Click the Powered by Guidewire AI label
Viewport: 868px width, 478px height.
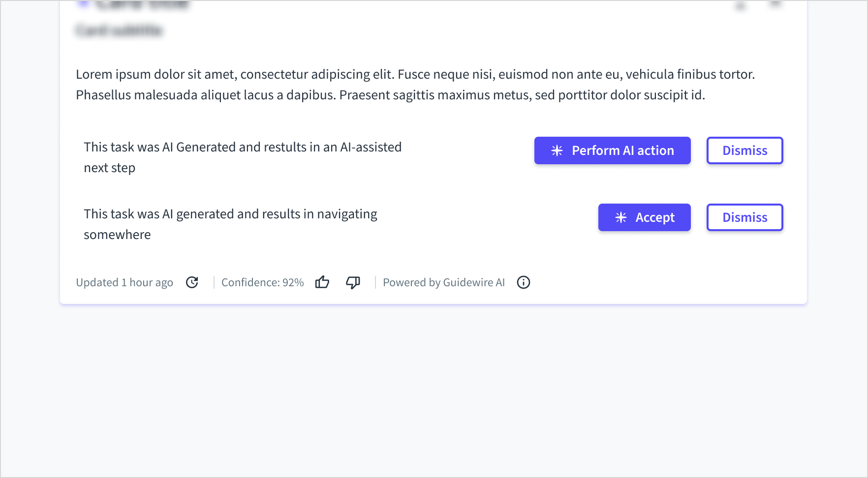tap(444, 283)
